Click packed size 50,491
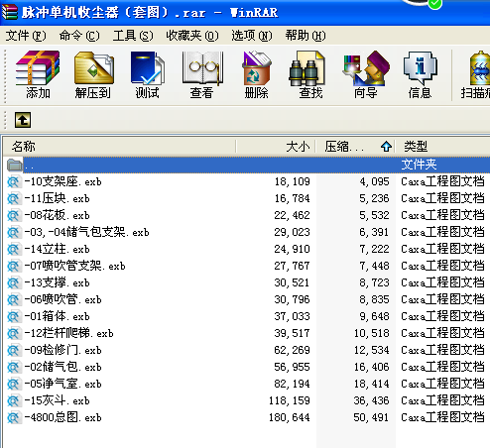This screenshot has height=448, width=490. click(371, 417)
